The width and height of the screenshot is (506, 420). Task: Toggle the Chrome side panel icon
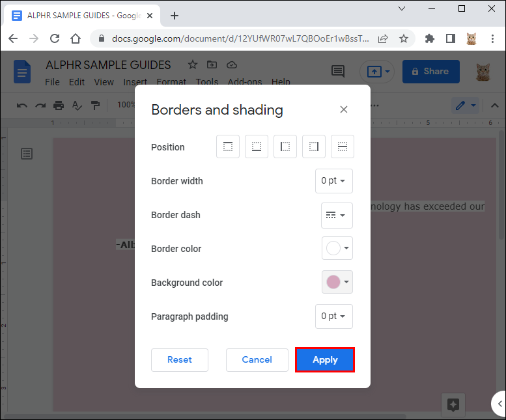[x=451, y=39]
